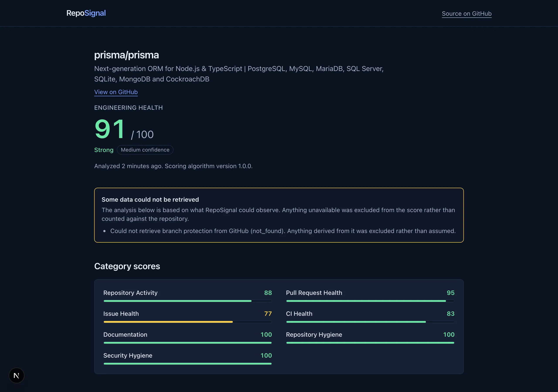
Task: Click the large 91 score number
Action: [x=110, y=129]
